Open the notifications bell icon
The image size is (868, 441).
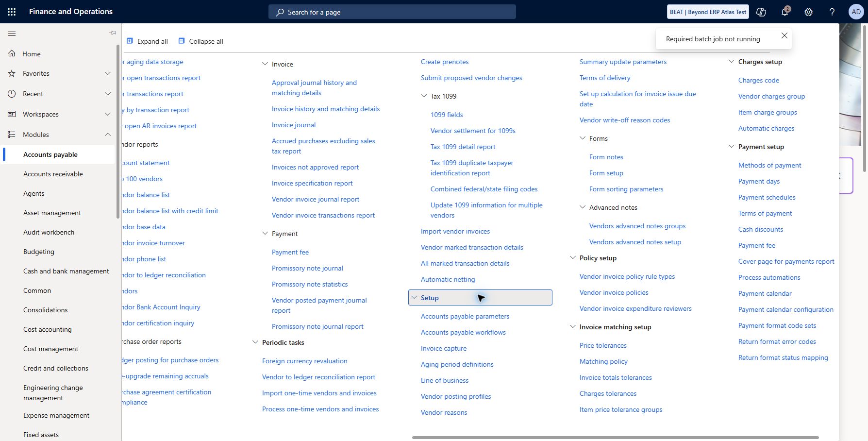pos(785,12)
